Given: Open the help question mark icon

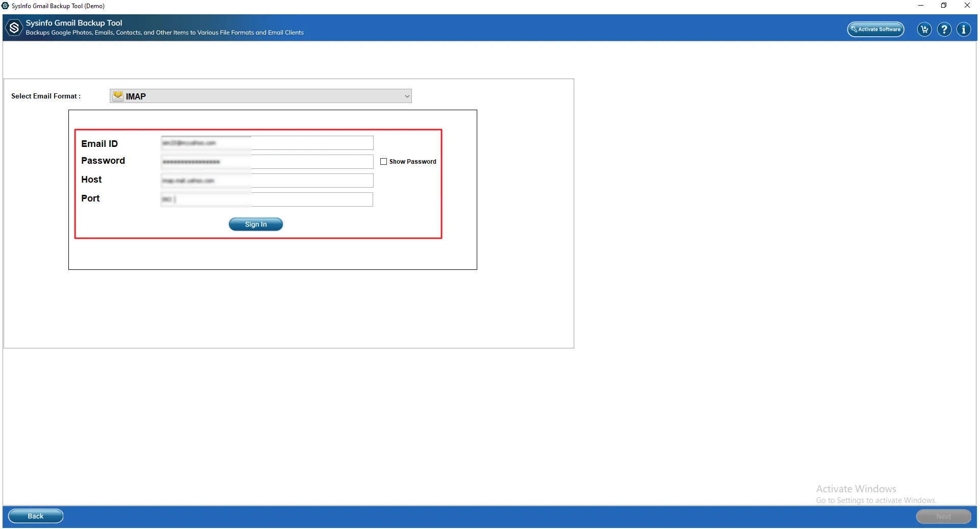Looking at the screenshot, I should (x=943, y=29).
